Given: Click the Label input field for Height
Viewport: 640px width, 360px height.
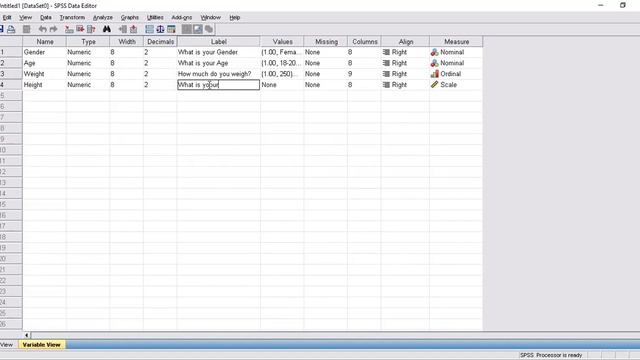Looking at the screenshot, I should click(218, 85).
